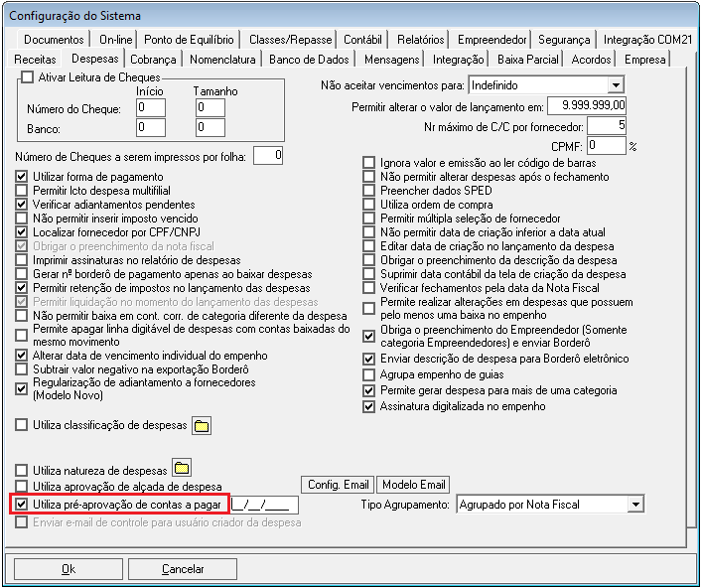Click Permitir alterar o valor de lançamento field
This screenshot has width=701, height=588.
coord(586,106)
